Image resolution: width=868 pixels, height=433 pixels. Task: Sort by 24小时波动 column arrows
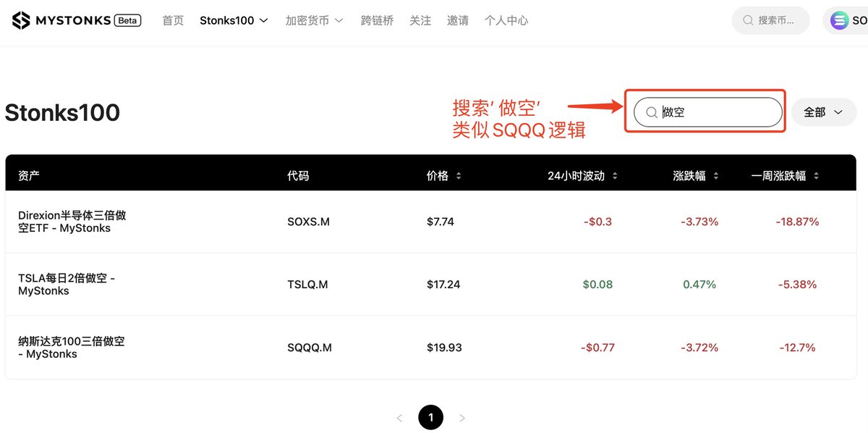click(x=615, y=176)
